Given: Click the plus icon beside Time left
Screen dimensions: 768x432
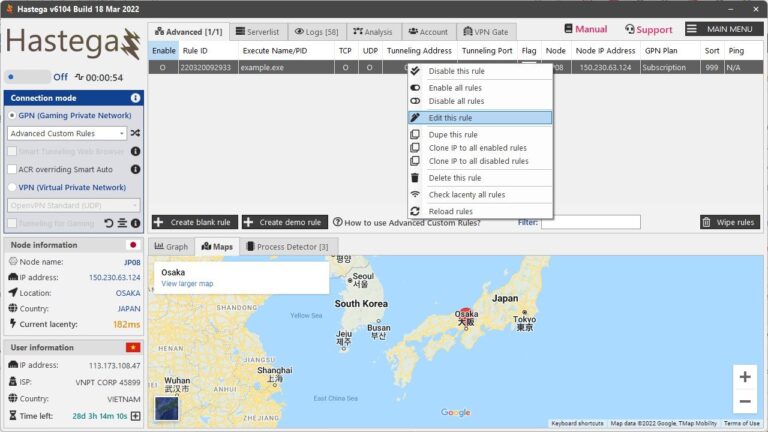Looking at the screenshot, I should (136, 416).
